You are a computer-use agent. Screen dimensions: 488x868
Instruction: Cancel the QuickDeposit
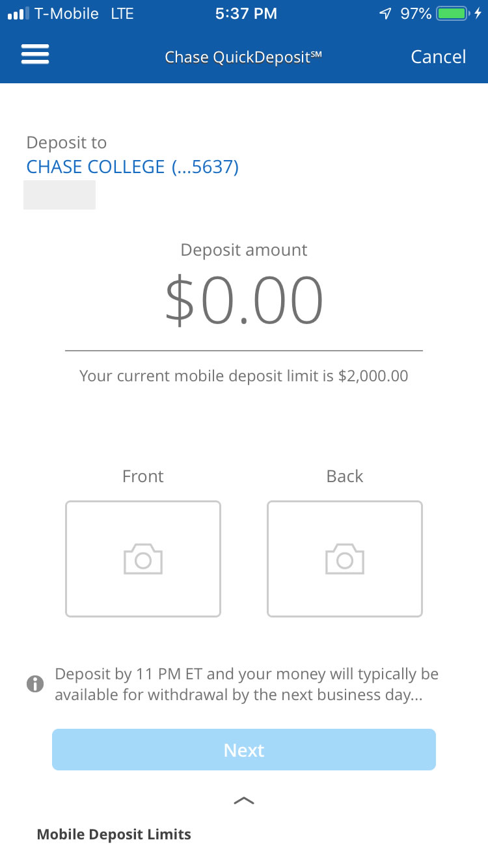pyautogui.click(x=439, y=57)
